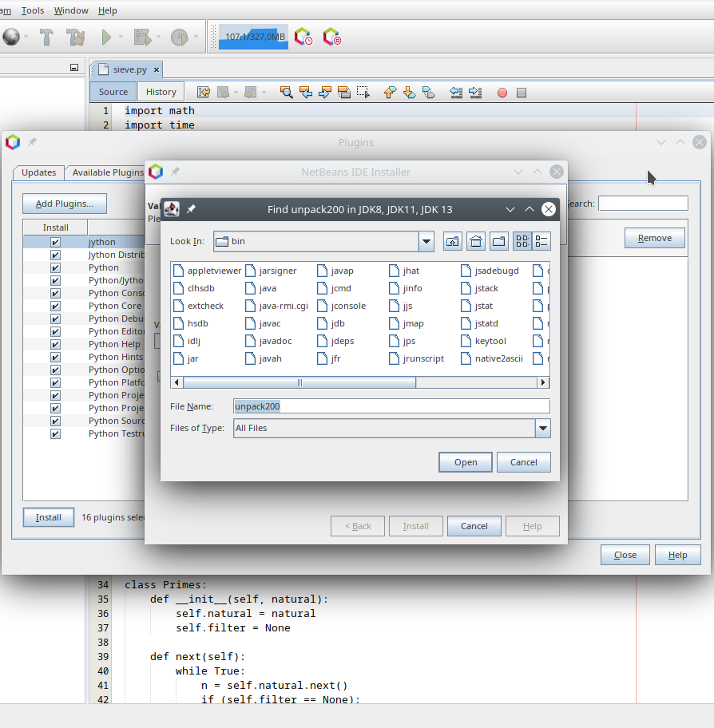Select the javac file in list

tap(263, 323)
